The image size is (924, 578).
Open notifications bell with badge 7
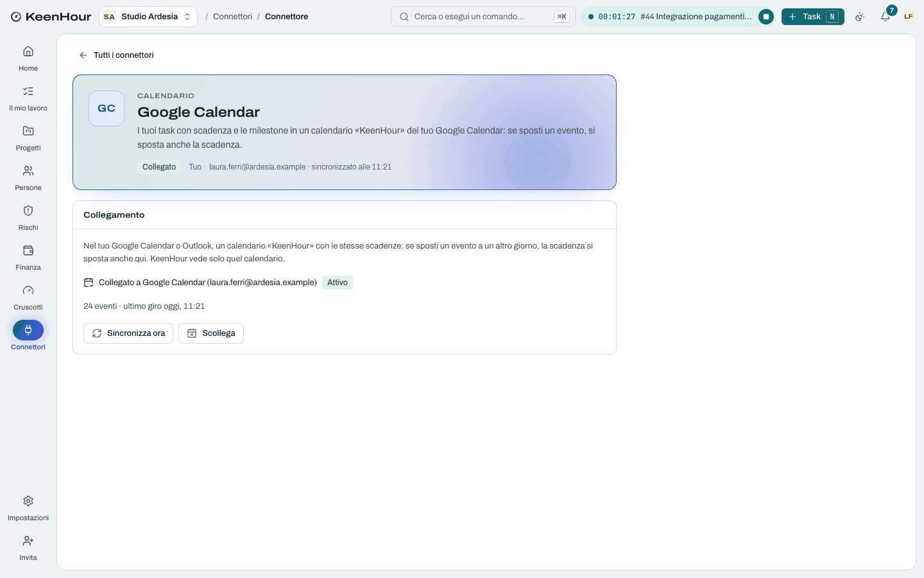point(886,17)
